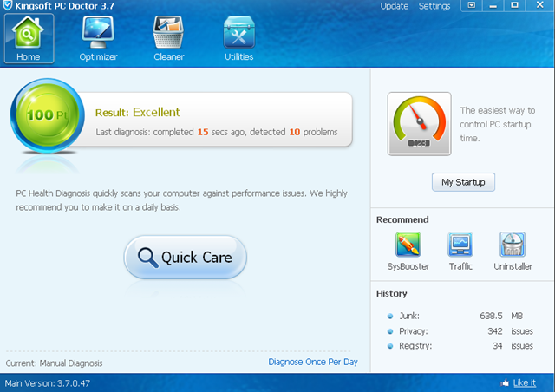Click the Kingsoft shield logo icon
The image size is (555, 392).
point(7,5)
